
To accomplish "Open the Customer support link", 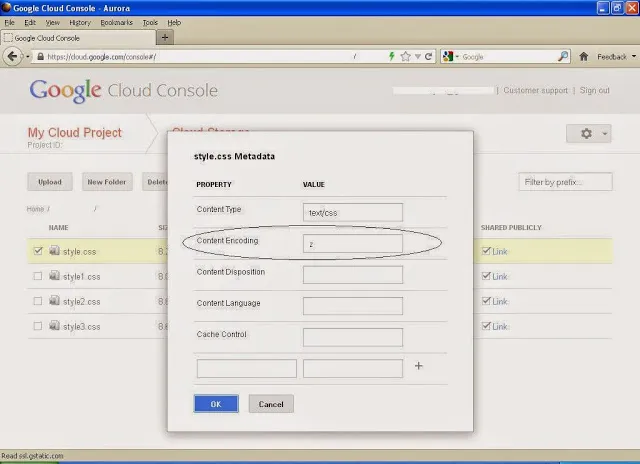I will pos(536,90).
